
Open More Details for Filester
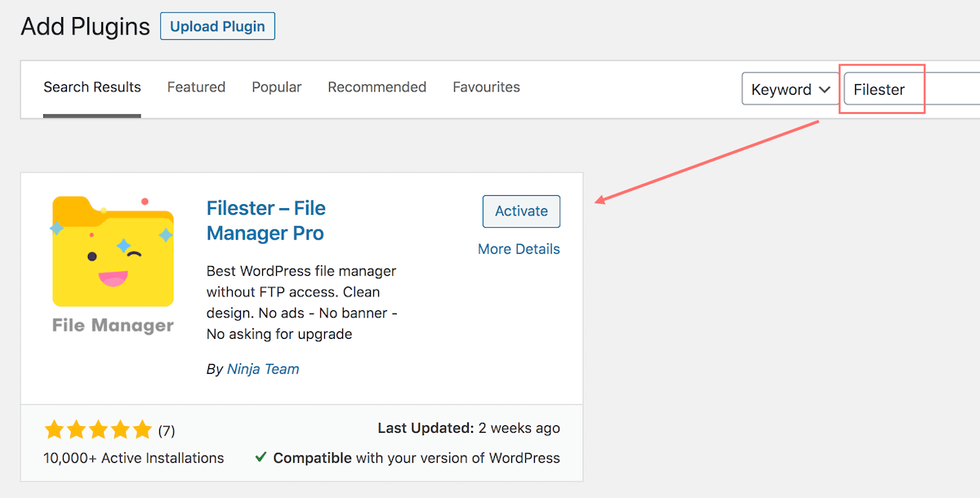tap(519, 249)
